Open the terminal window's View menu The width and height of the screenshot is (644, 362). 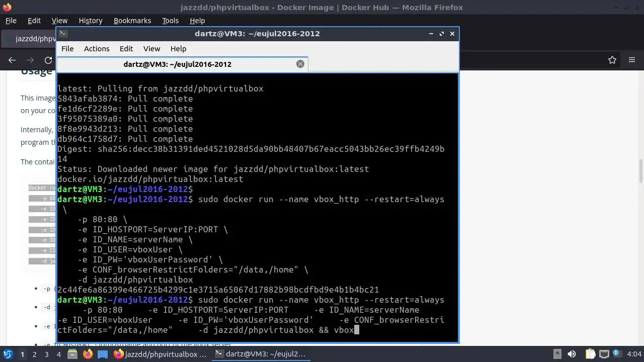pyautogui.click(x=151, y=49)
